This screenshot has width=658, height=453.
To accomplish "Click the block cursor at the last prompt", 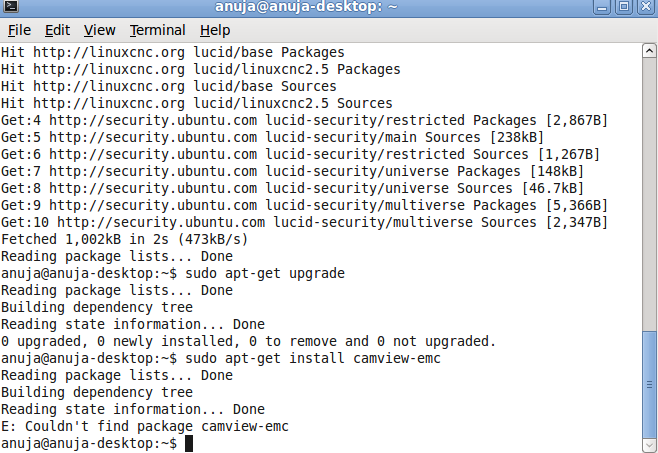I will pyautogui.click(x=189, y=443).
